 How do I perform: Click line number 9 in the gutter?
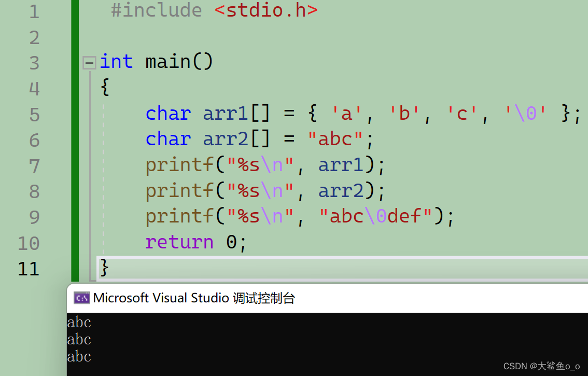point(34,217)
